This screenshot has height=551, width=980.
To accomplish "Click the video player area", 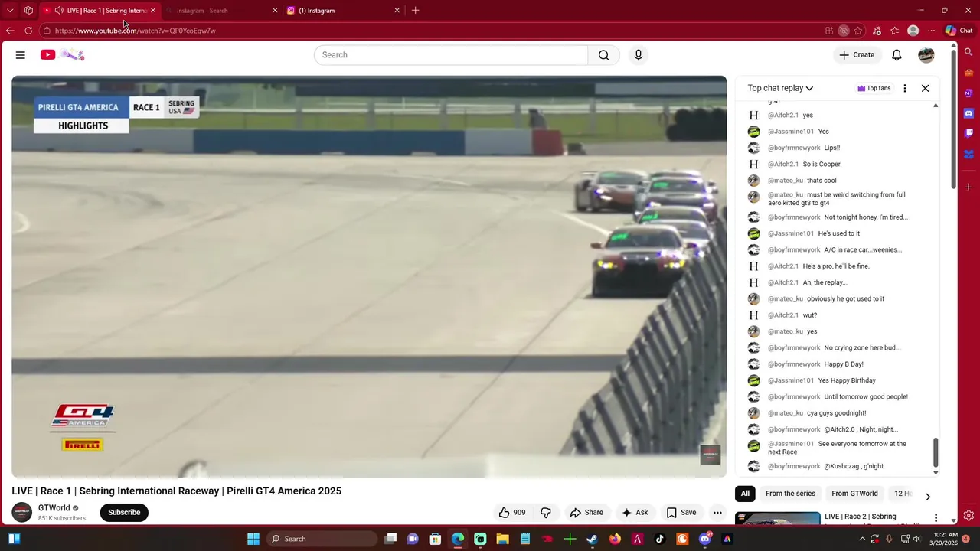I will (369, 276).
